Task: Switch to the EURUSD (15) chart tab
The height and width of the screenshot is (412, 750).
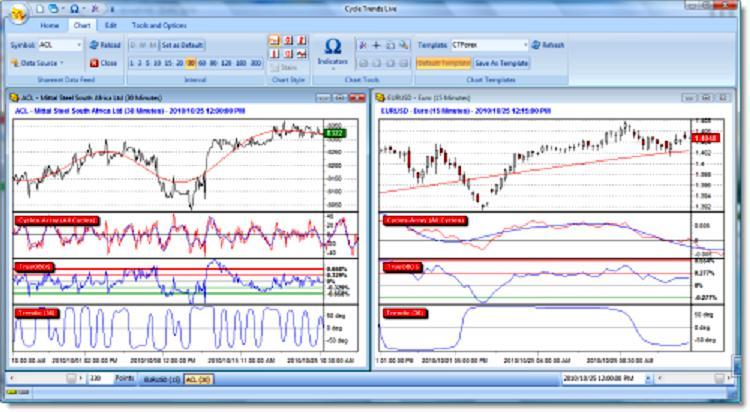Action: pyautogui.click(x=162, y=379)
